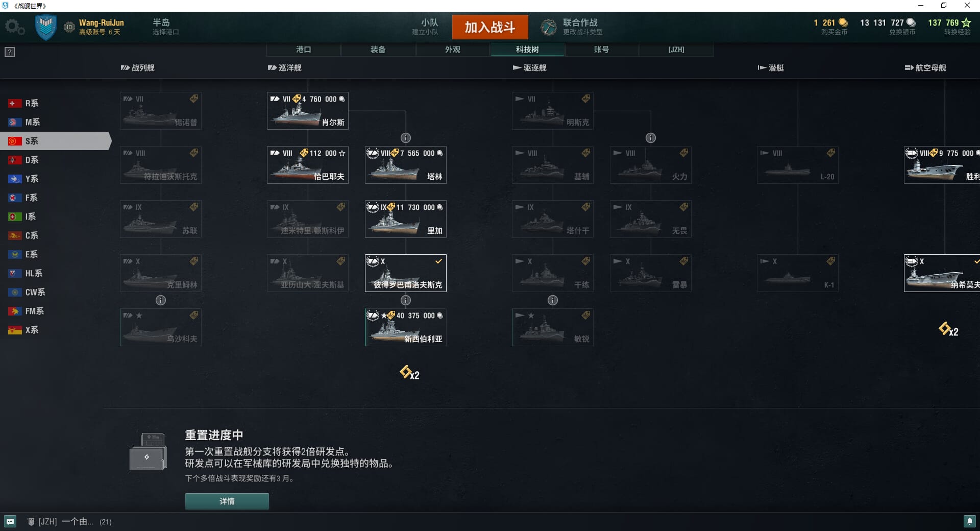
Task: Select S系 nation in sidebar
Action: (55, 141)
